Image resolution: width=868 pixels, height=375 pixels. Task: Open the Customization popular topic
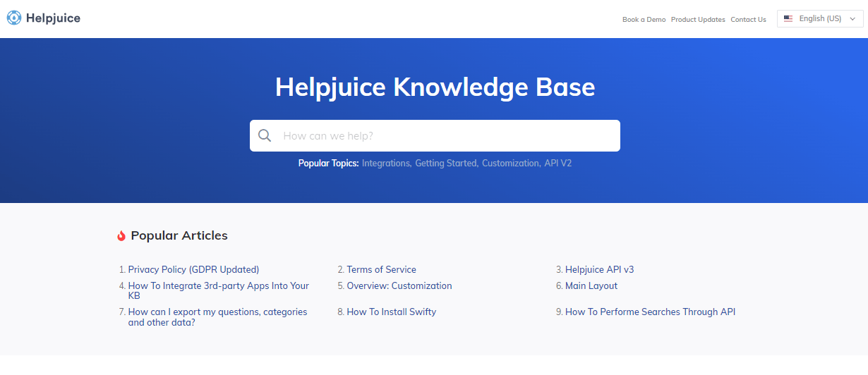(x=511, y=163)
